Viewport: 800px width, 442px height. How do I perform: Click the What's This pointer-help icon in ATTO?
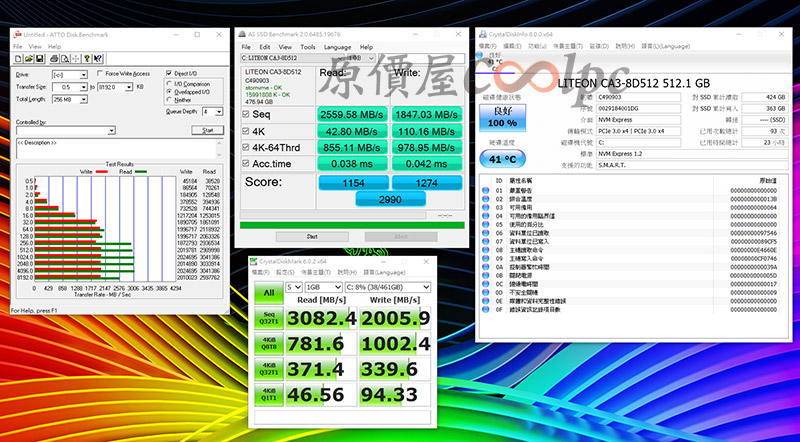[x=98, y=59]
